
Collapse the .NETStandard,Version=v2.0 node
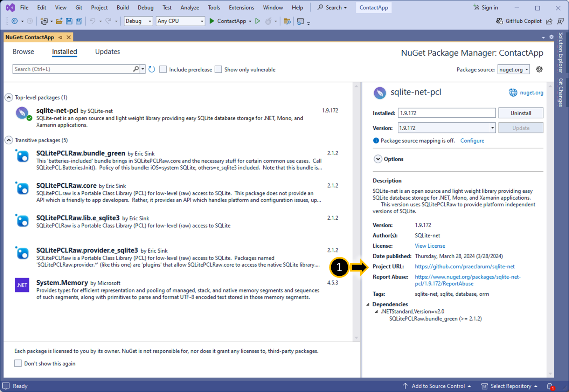coord(377,311)
